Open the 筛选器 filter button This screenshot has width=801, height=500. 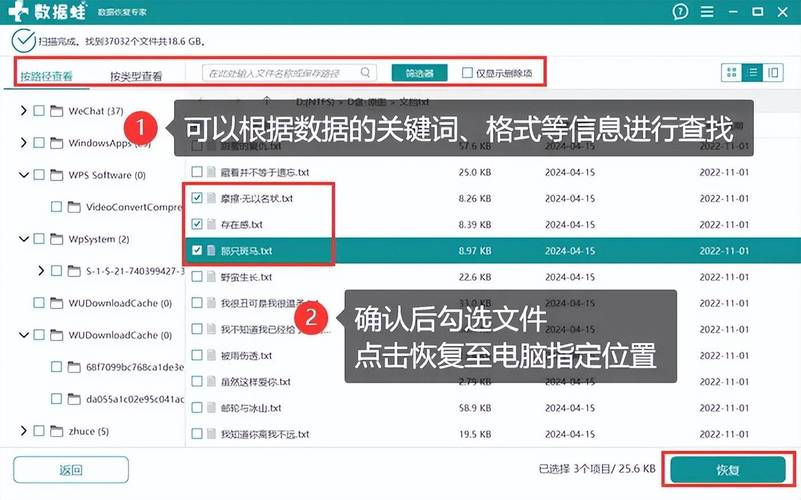pyautogui.click(x=419, y=73)
